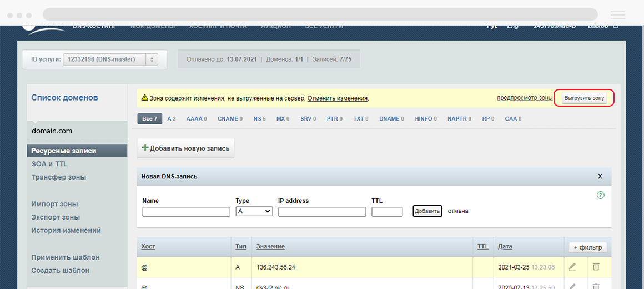Submit the new record with Добавить button
This screenshot has height=289, width=644.
pos(427,211)
